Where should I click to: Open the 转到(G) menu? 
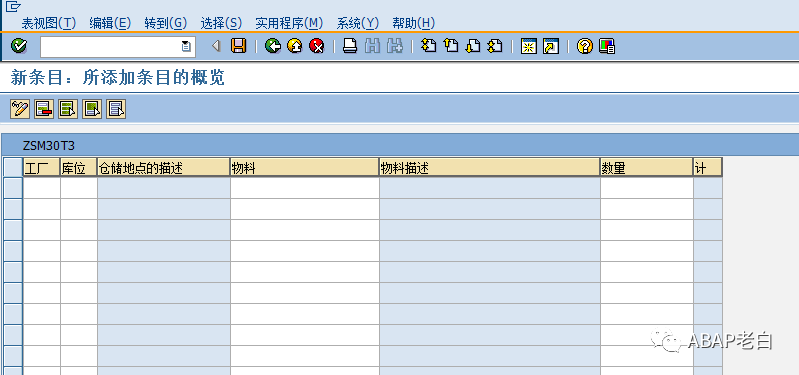166,23
